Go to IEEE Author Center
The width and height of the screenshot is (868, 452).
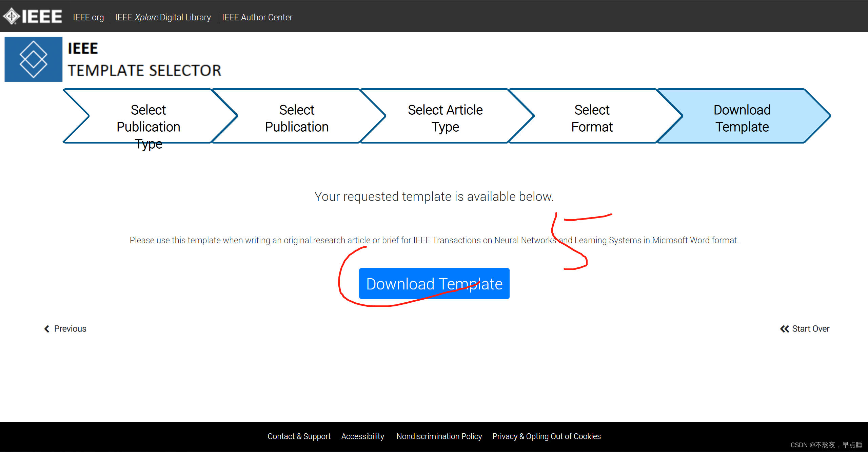(x=257, y=17)
